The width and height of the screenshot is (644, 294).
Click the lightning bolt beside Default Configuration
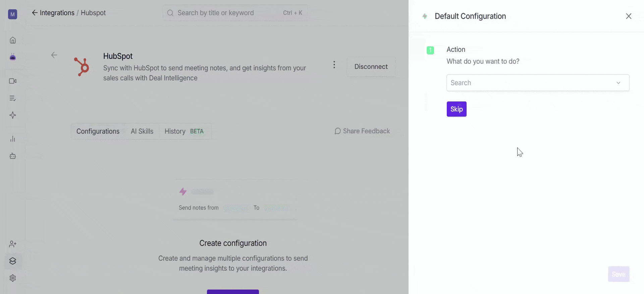tap(425, 16)
